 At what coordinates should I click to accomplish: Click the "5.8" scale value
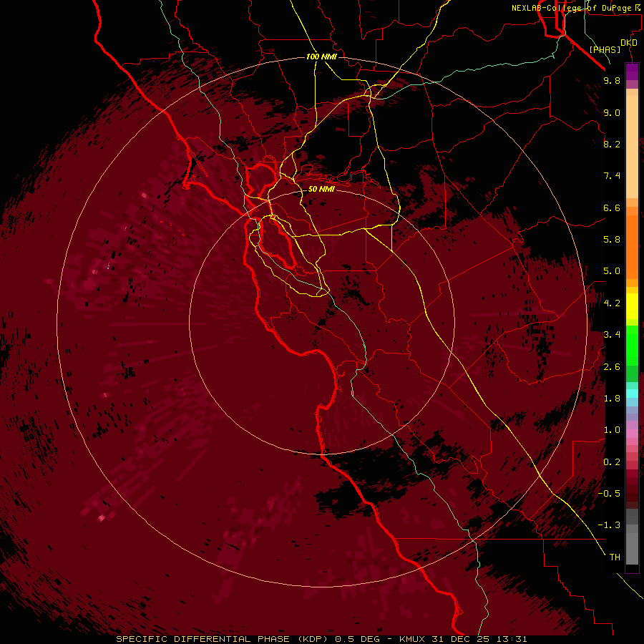(612, 240)
